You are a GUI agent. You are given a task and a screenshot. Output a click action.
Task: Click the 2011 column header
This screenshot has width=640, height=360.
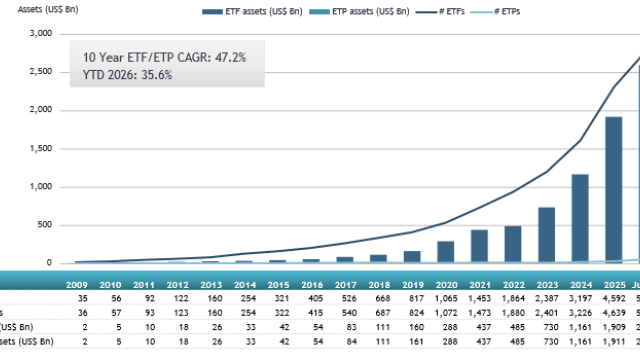144,285
